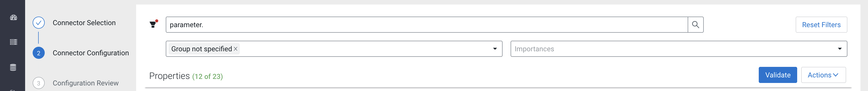Screen dimensions: 868x91
Task: Go to Configuration Review step
Action: (x=86, y=83)
